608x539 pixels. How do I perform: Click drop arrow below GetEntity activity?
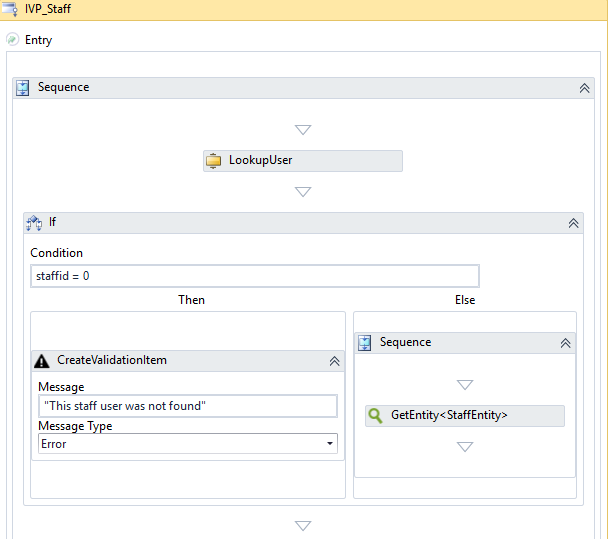click(x=464, y=447)
